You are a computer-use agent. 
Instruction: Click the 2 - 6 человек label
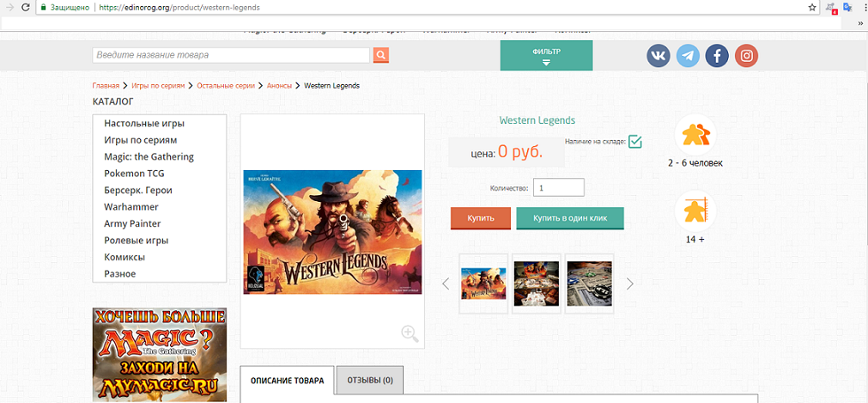click(695, 163)
